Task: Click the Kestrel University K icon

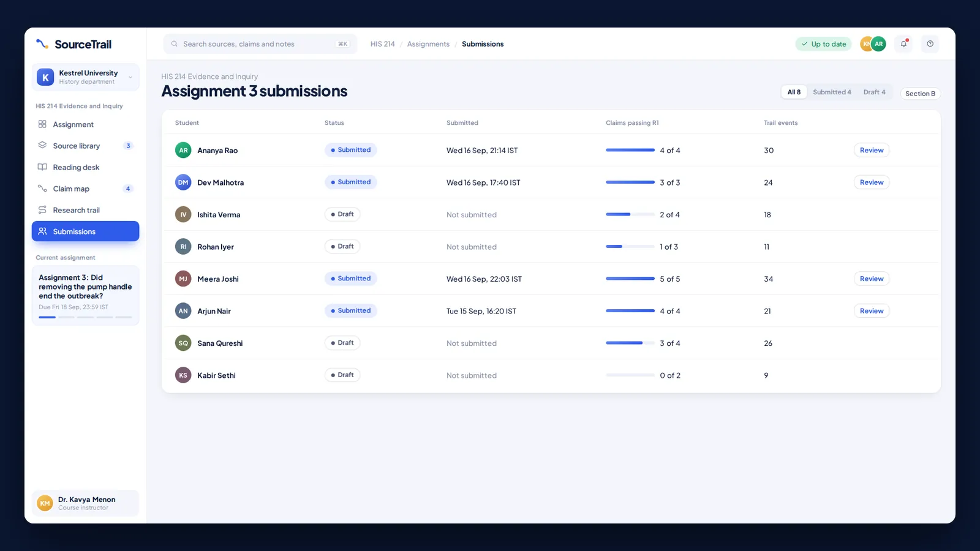Action: click(x=45, y=77)
